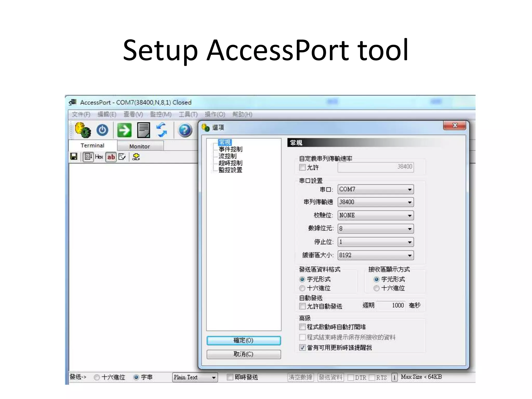The height and width of the screenshot is (399, 532).
Task: Open the 校驗位 NONE dropdown
Action: point(376,215)
